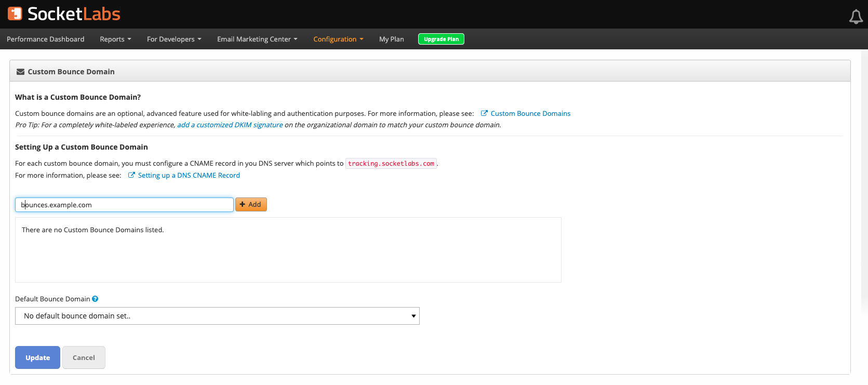
Task: Expand the Reports menu
Action: [115, 39]
